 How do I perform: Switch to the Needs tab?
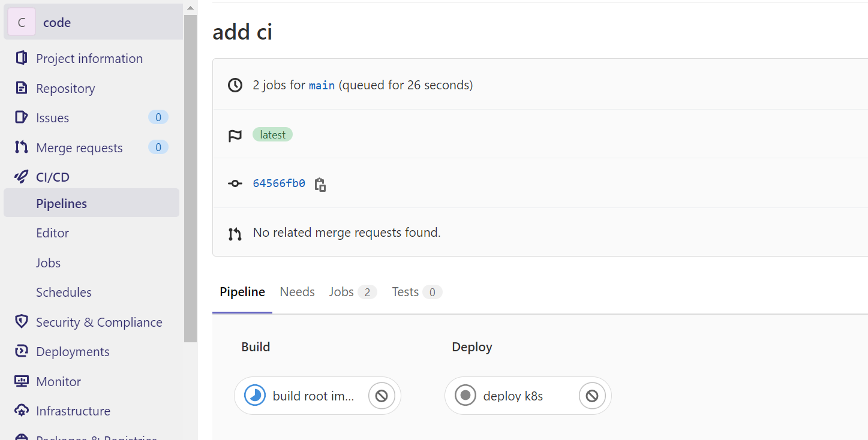(297, 292)
